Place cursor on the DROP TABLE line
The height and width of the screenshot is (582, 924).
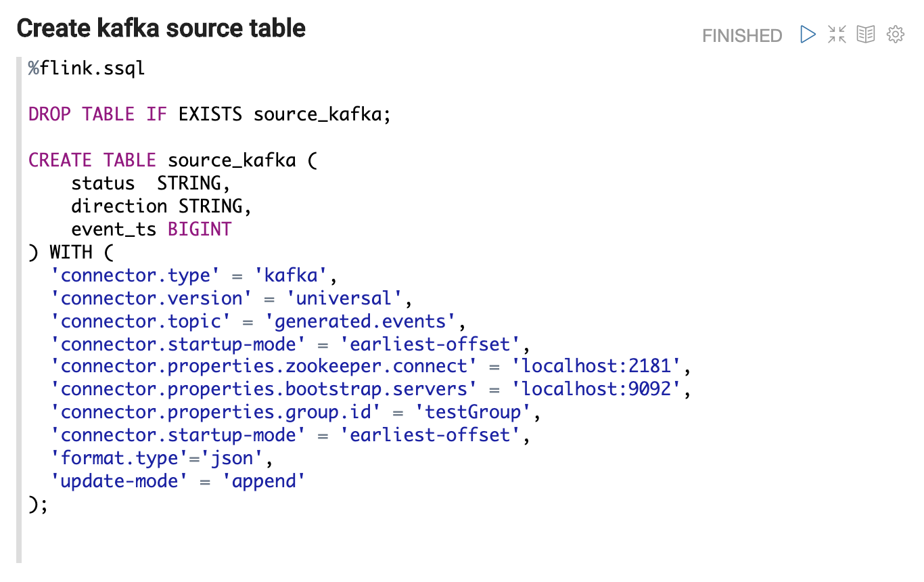pyautogui.click(x=210, y=114)
